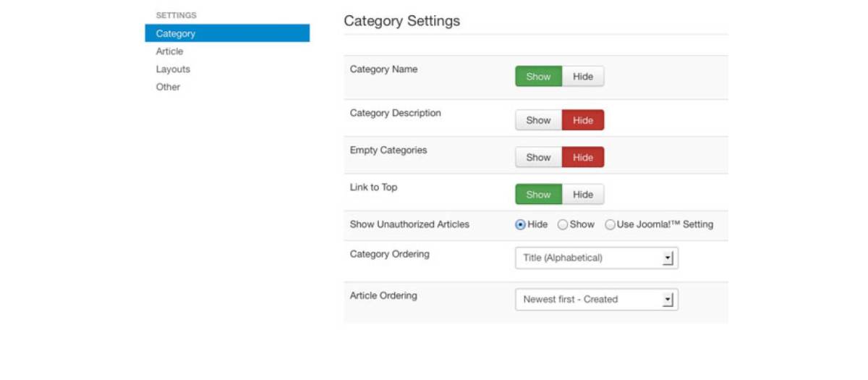
Task: Select Show for Unauthorized Articles
Action: (563, 224)
